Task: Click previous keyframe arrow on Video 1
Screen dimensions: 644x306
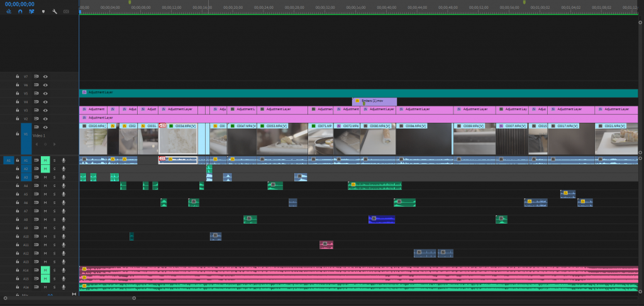Action: pos(36,144)
